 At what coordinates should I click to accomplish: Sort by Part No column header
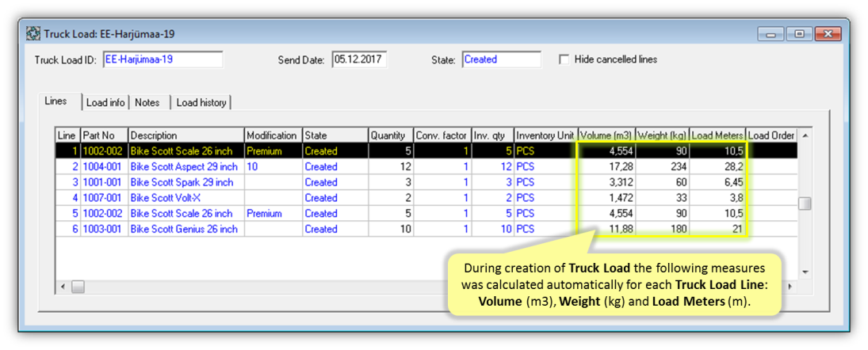(x=104, y=135)
